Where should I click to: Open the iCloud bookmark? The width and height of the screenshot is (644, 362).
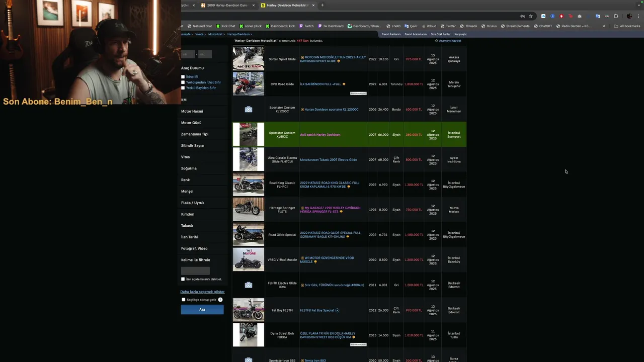point(429,26)
